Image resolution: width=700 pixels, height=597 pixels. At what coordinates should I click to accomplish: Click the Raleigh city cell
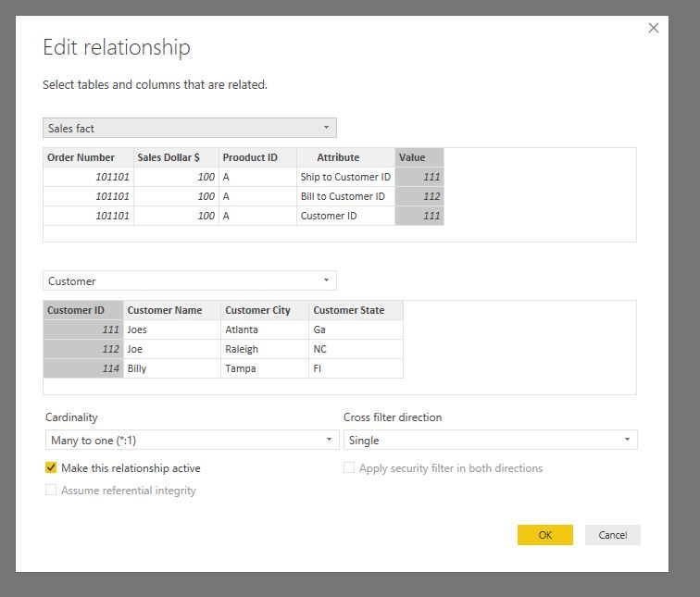(x=265, y=349)
